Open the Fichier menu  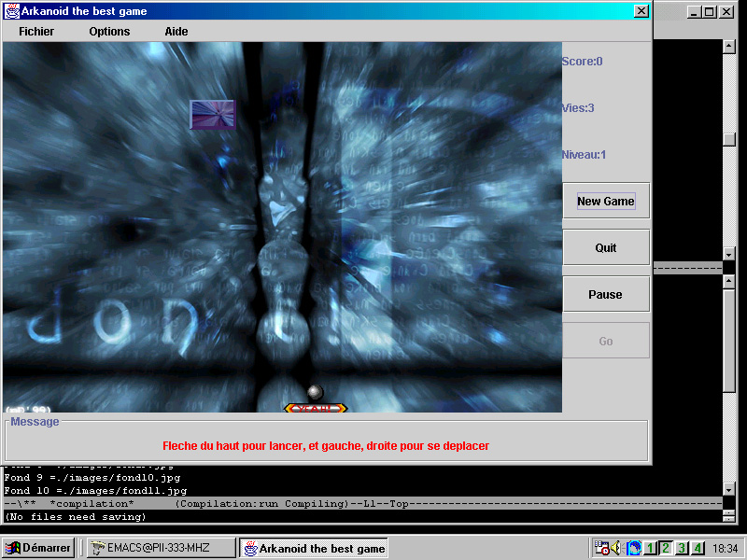(x=36, y=32)
